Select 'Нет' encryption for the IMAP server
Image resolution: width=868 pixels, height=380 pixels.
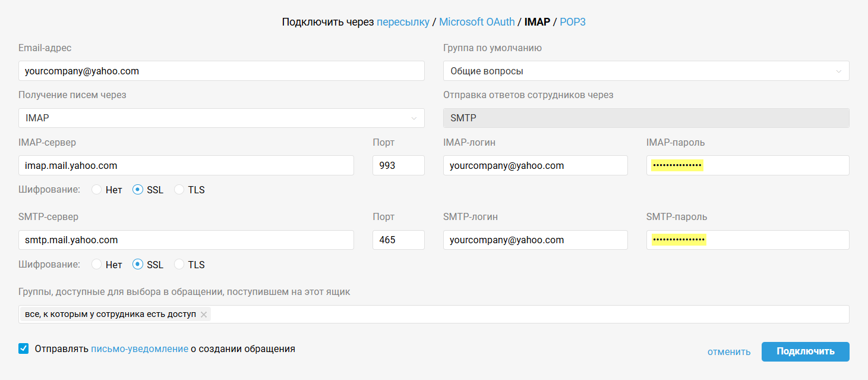[96, 190]
